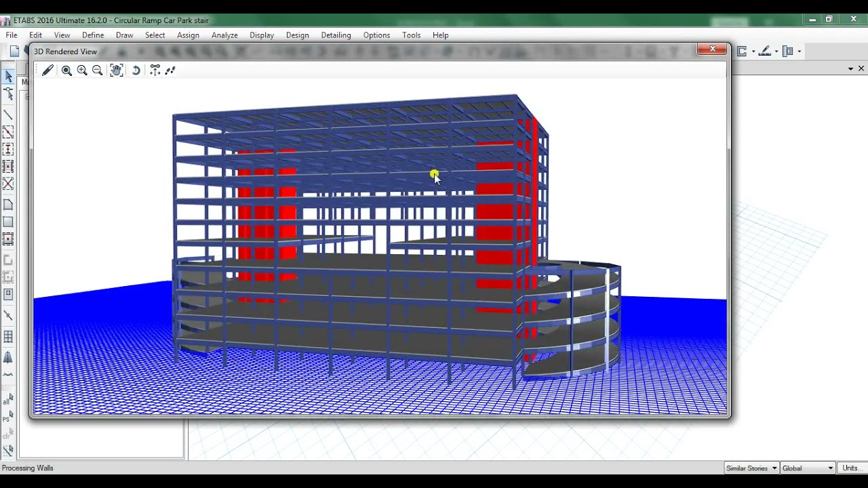
Task: Open the Analyze menu
Action: 224,35
